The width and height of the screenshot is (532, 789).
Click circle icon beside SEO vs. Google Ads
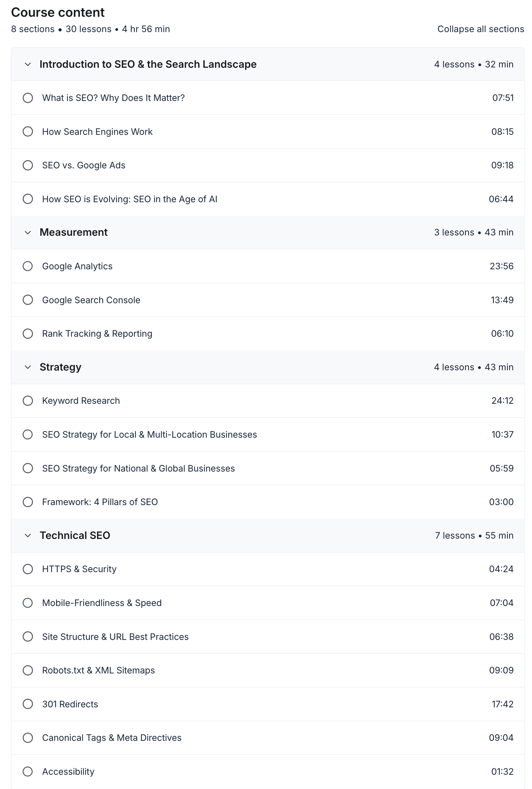[x=28, y=165]
